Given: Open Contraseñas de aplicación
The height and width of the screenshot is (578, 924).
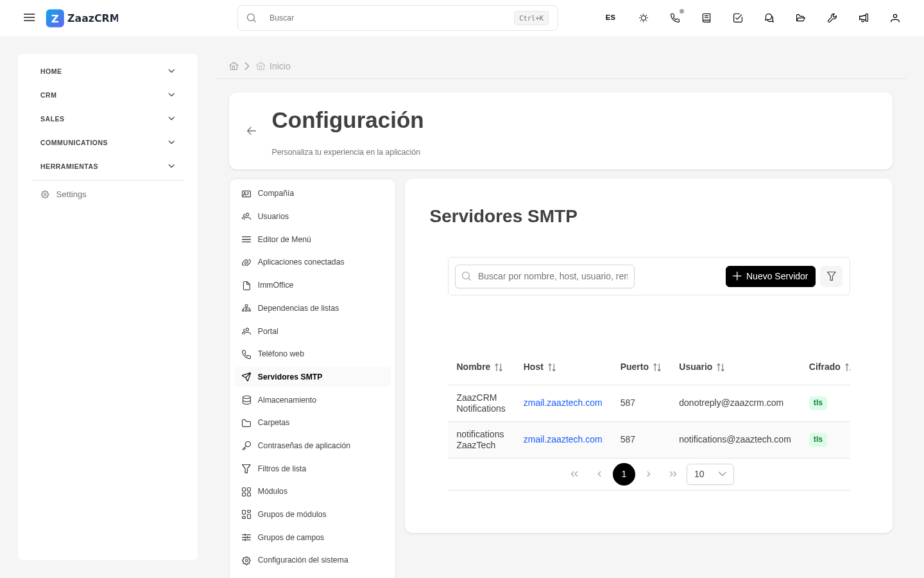Looking at the screenshot, I should [312, 446].
